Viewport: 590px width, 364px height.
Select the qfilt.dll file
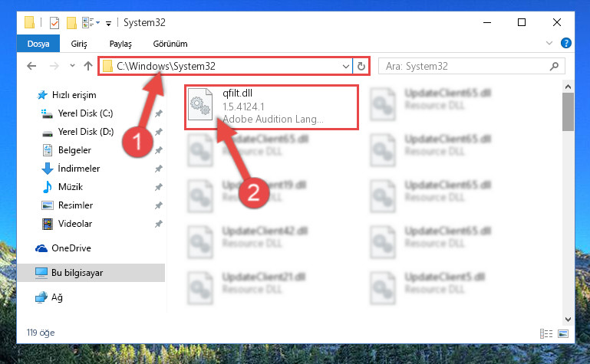coord(271,107)
